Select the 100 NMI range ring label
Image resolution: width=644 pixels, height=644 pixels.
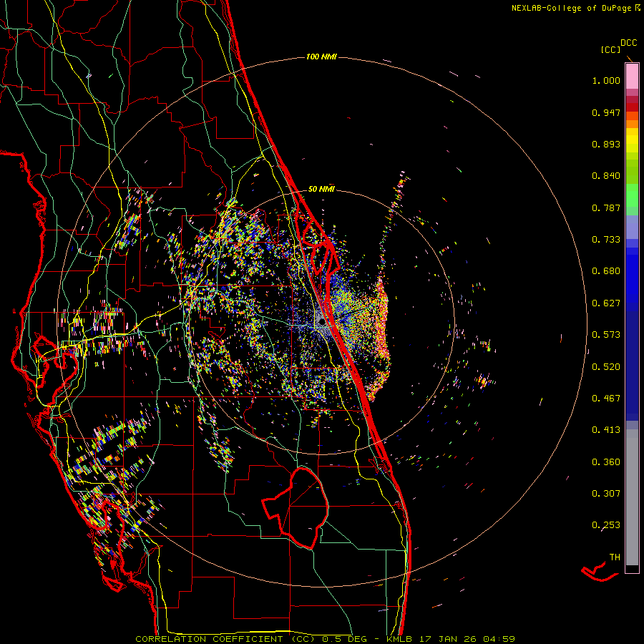coord(321,57)
